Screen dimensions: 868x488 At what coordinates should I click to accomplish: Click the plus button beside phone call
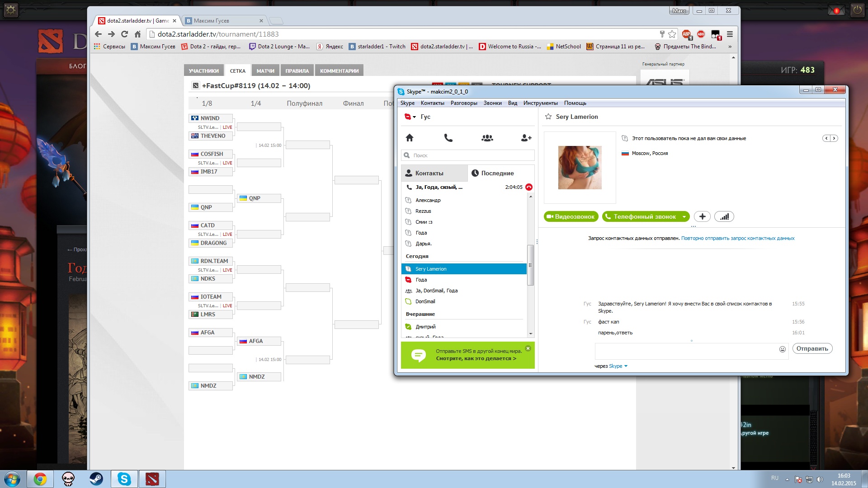click(x=702, y=217)
